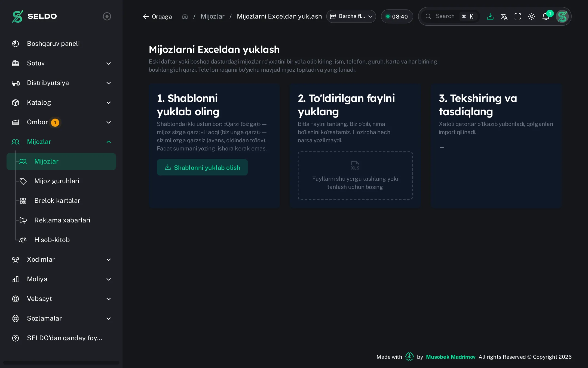Open SELDO'dan qanday foydalanish help item
This screenshot has height=368, width=588.
pos(61,338)
